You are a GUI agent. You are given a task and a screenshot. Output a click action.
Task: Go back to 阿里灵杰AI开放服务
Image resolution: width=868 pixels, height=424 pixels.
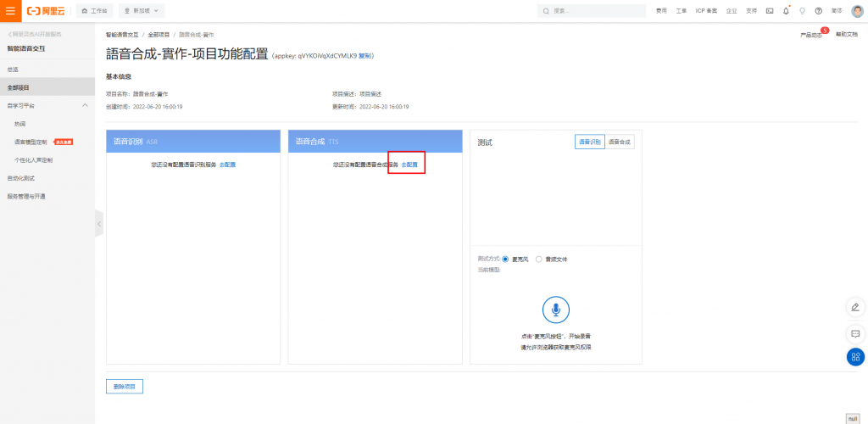[34, 34]
